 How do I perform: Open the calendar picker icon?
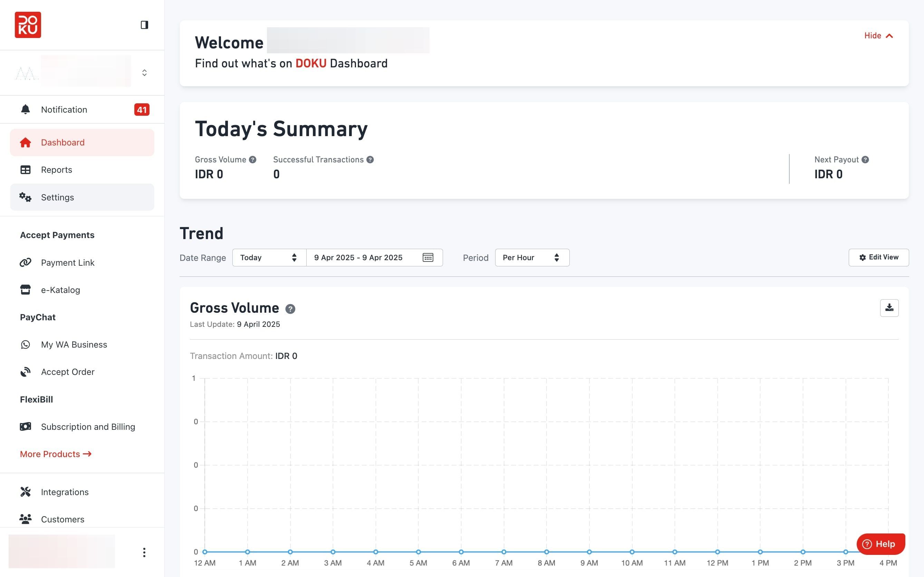[x=428, y=258]
